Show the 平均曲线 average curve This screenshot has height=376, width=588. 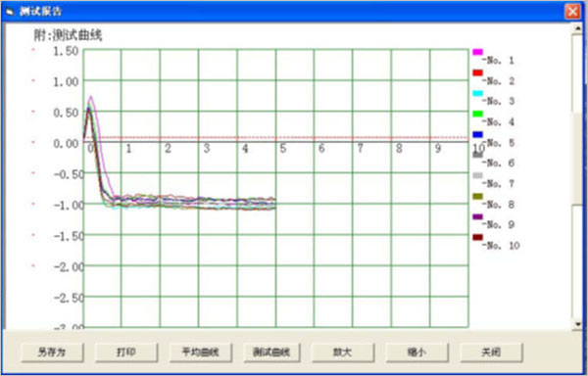tap(201, 352)
